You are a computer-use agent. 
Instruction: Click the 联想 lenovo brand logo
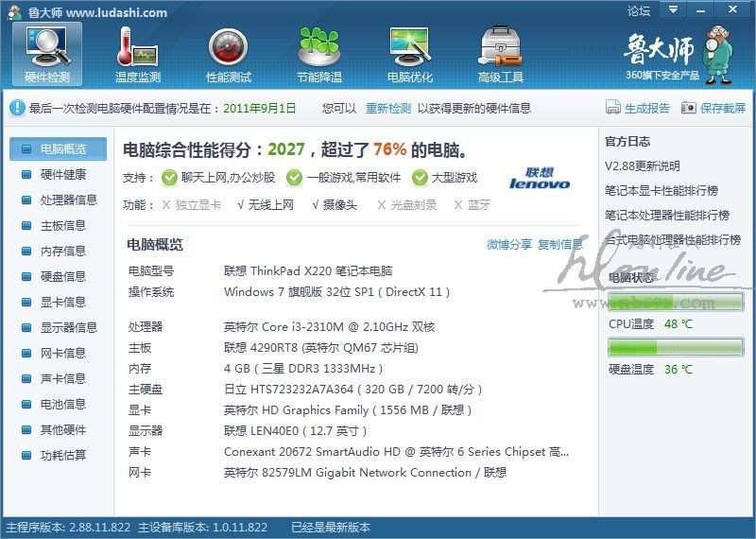tap(540, 178)
